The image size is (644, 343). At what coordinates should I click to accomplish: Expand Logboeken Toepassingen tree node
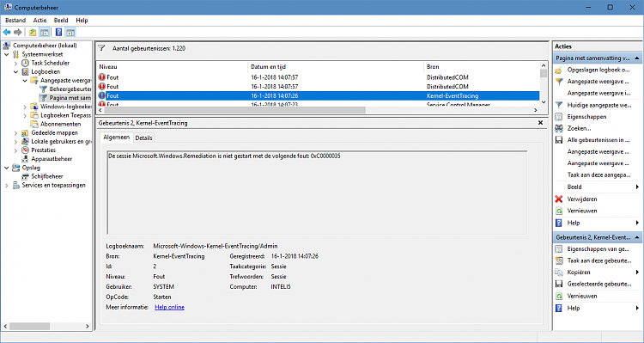[25, 115]
